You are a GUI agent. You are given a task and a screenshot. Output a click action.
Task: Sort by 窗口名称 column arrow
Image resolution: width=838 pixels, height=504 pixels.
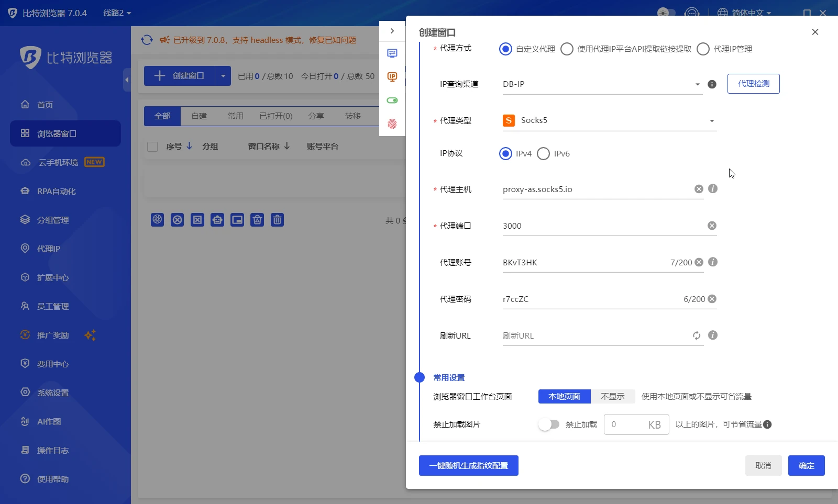(x=287, y=146)
